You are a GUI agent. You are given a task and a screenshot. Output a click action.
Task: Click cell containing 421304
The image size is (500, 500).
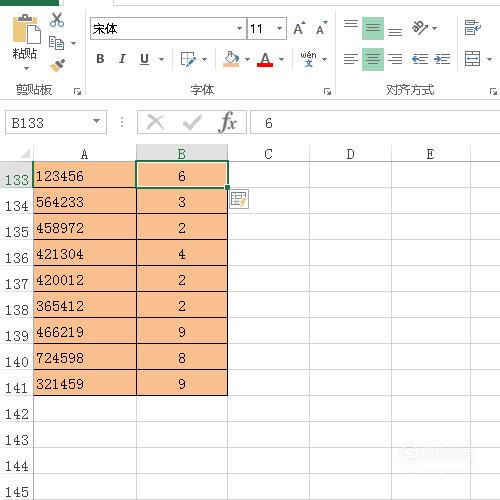tap(85, 253)
